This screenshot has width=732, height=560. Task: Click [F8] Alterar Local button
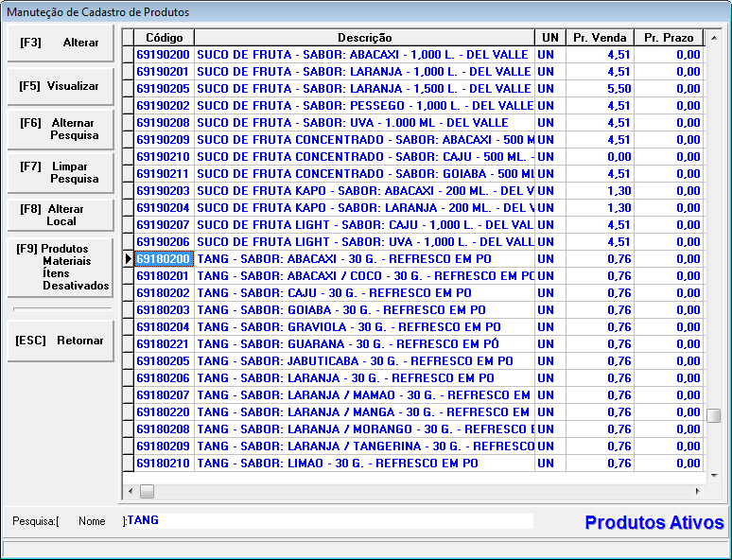tap(60, 215)
